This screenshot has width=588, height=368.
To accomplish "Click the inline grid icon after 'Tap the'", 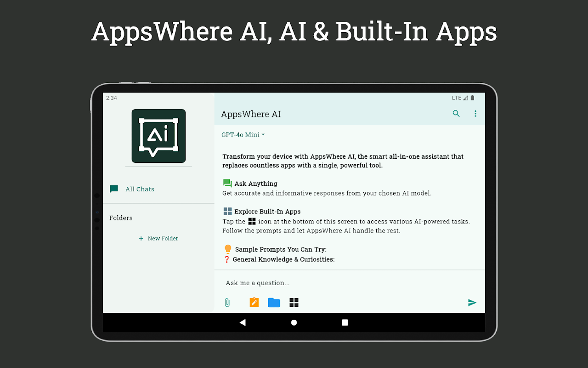I will pyautogui.click(x=252, y=221).
